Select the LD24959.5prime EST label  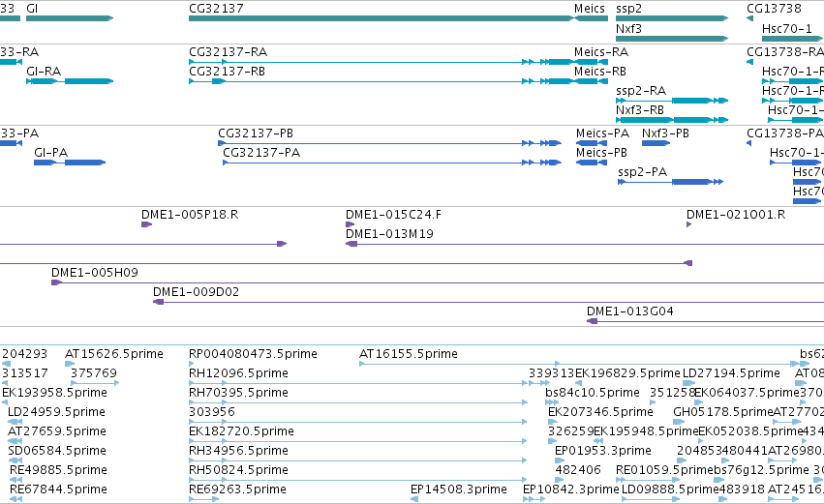[x=56, y=412]
